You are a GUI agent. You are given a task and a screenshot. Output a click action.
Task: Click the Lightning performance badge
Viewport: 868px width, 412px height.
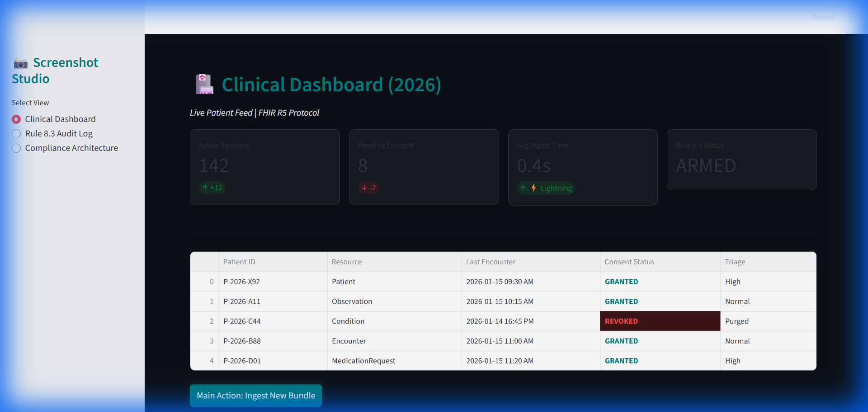coord(546,188)
